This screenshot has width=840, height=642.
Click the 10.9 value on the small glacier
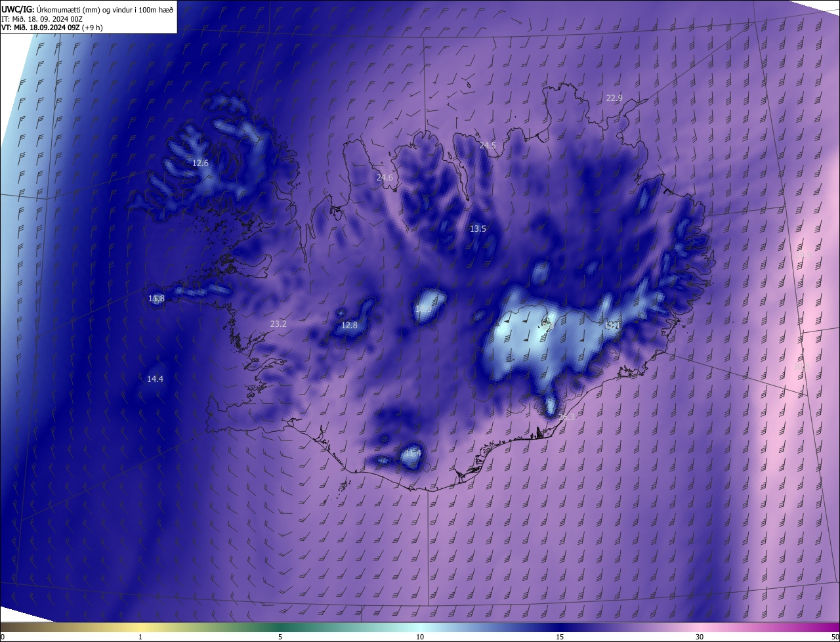[423, 309]
